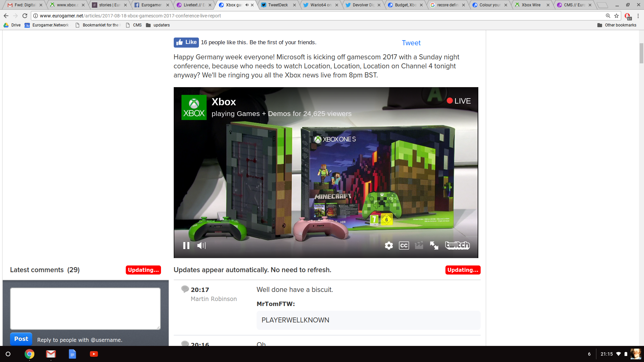Click the browser back arrow
This screenshot has width=644, height=362.
6,16
